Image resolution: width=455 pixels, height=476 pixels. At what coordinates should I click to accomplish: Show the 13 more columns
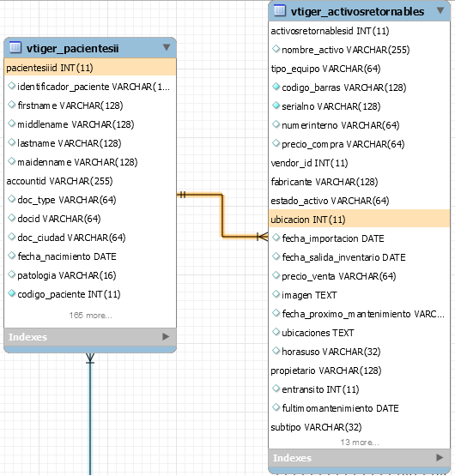(x=360, y=443)
